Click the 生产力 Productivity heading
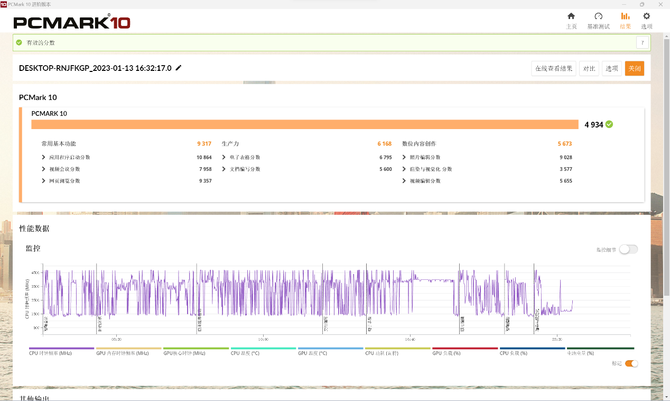 [230, 144]
